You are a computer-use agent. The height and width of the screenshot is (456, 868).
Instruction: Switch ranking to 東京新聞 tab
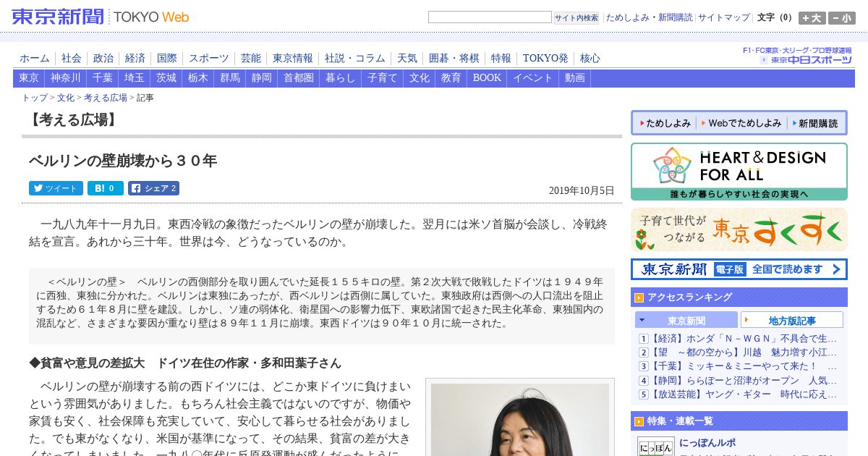pyautogui.click(x=686, y=321)
